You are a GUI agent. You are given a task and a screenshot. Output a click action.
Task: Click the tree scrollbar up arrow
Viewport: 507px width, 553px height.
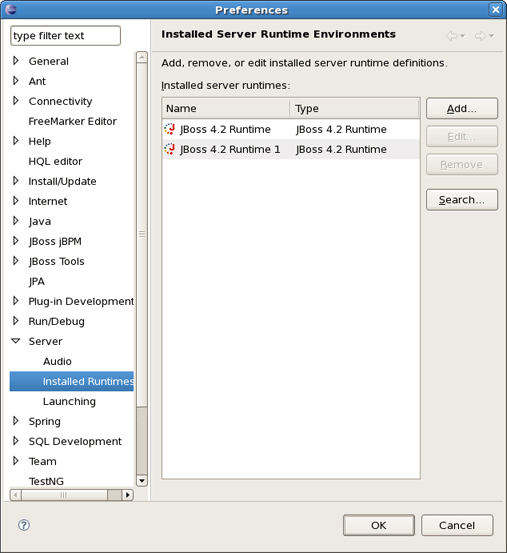[x=142, y=57]
